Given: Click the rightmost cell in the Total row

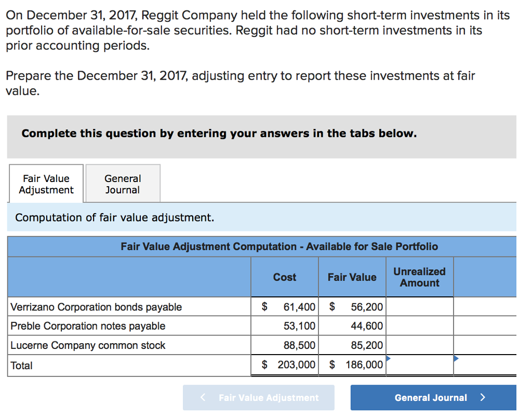Looking at the screenshot, I should [485, 365].
